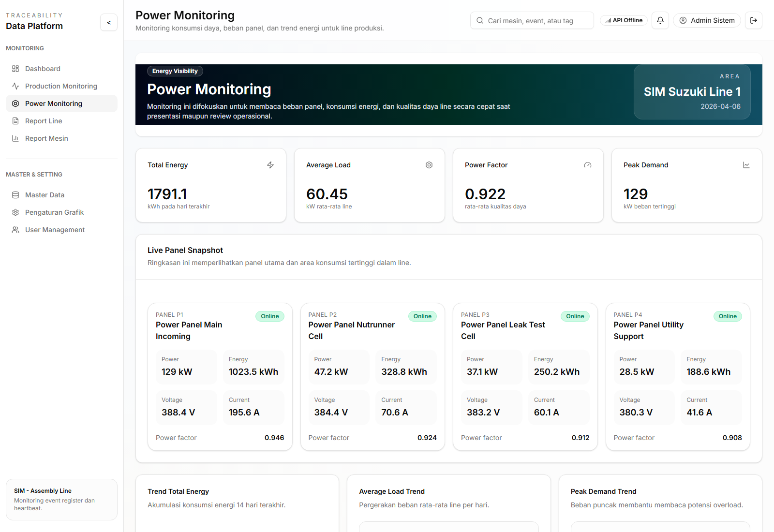Viewport: 774px width, 532px height.
Task: Select Power Monitoring in sidebar
Action: point(61,103)
